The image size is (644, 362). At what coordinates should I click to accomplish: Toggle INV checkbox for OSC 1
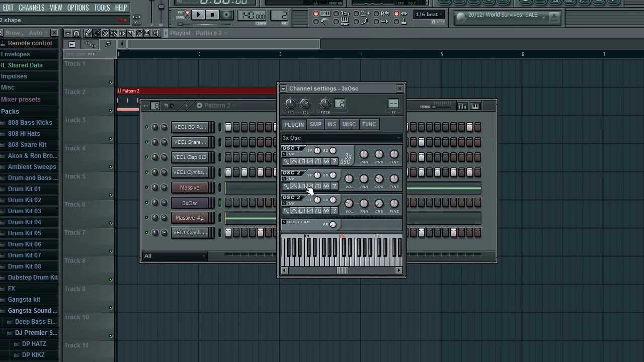pyautogui.click(x=284, y=154)
